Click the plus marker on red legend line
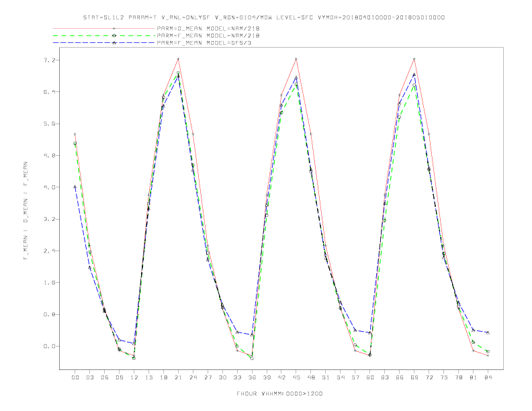This screenshot has width=532, height=411. point(114,28)
